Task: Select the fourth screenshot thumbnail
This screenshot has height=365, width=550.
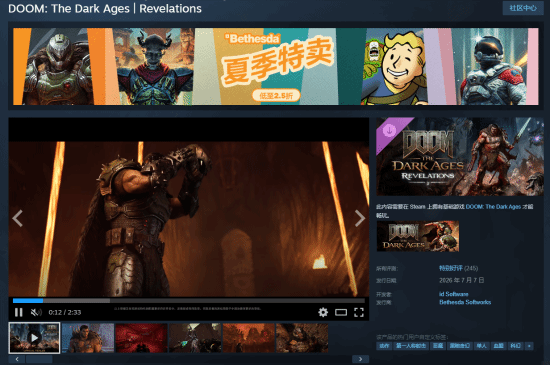Action: 195,338
